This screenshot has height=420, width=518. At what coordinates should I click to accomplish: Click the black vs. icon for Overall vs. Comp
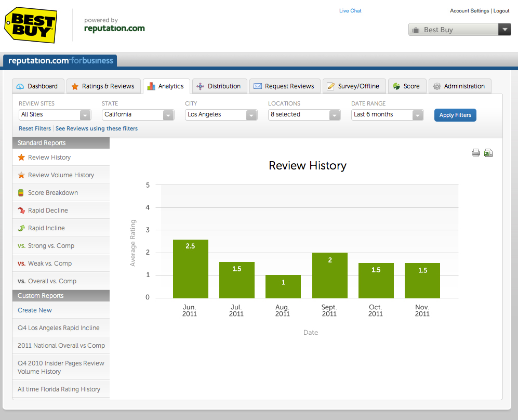tap(21, 281)
